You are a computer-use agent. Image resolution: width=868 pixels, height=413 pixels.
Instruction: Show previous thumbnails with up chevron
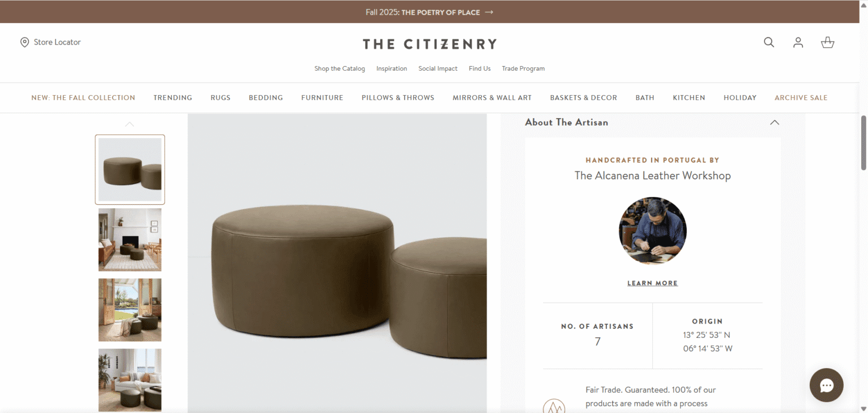129,124
